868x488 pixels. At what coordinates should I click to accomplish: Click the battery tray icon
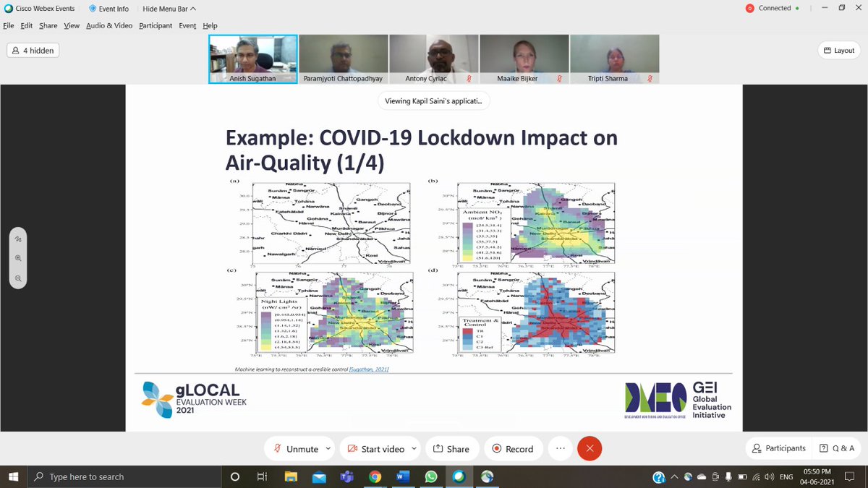pyautogui.click(x=742, y=477)
